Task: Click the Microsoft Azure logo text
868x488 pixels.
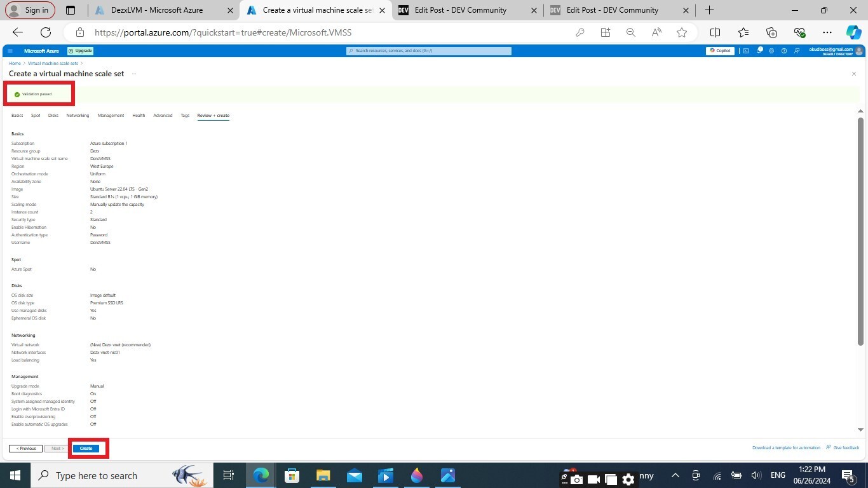Action: (x=41, y=51)
